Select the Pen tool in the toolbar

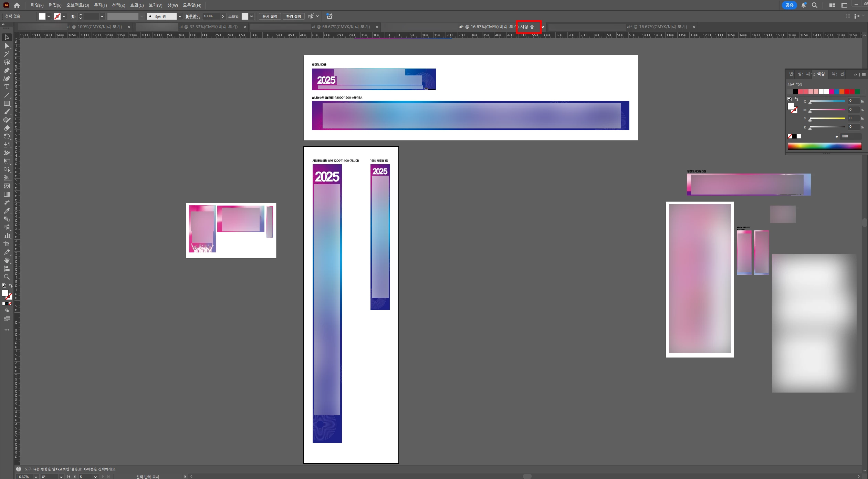(x=7, y=71)
